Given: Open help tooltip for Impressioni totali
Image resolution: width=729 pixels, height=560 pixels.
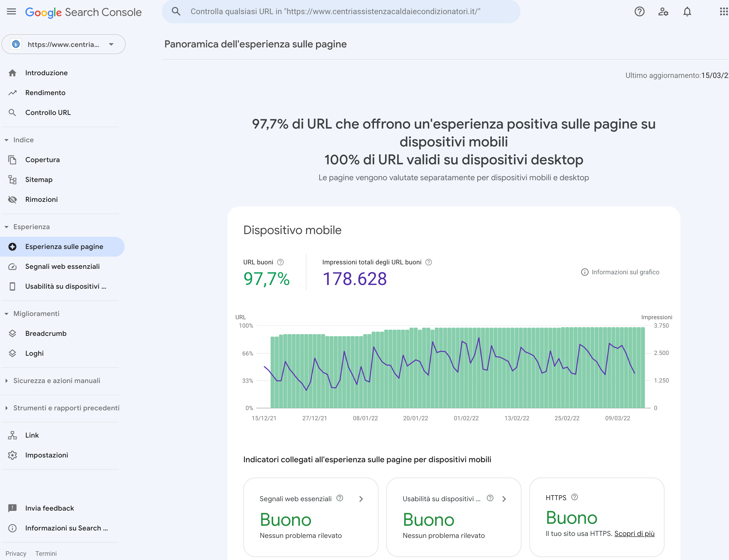Looking at the screenshot, I should pos(429,262).
